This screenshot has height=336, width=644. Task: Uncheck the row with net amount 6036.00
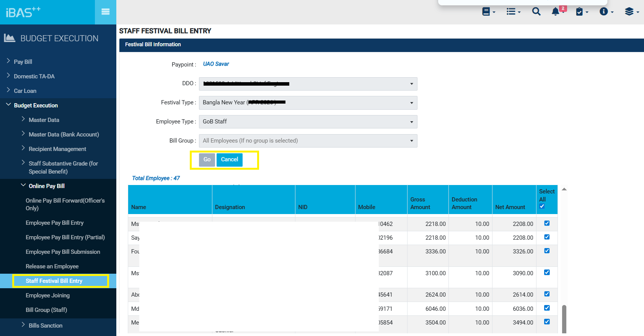547,308
